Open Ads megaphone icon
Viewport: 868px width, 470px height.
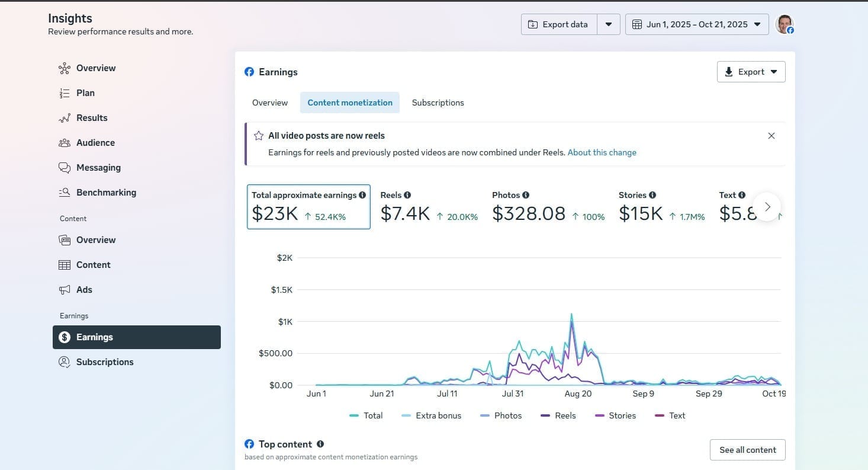[x=65, y=290]
